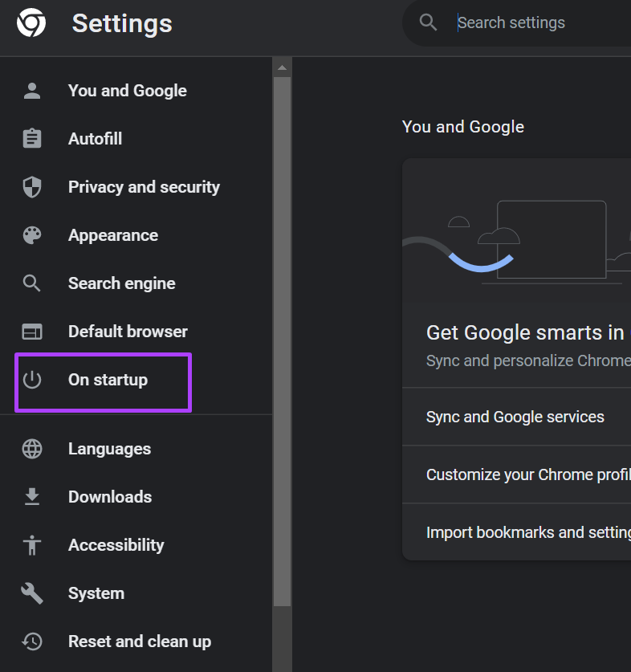
Task: Click the Search settings input field
Action: (542, 22)
